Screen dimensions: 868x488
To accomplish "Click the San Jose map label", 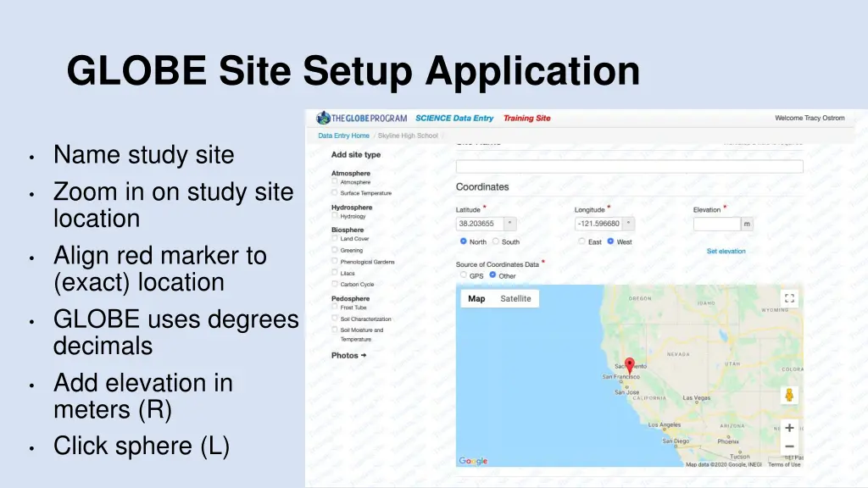I will (626, 392).
